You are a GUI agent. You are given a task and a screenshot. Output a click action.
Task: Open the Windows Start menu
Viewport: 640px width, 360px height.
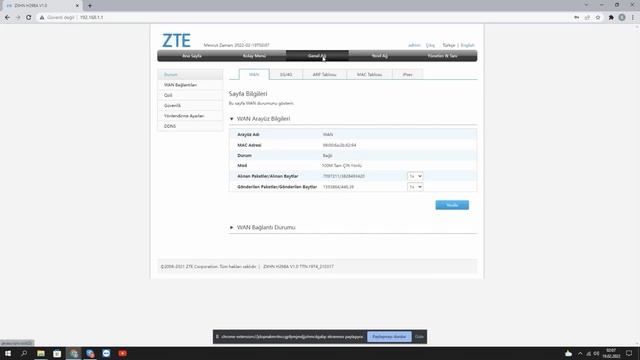tap(8, 353)
